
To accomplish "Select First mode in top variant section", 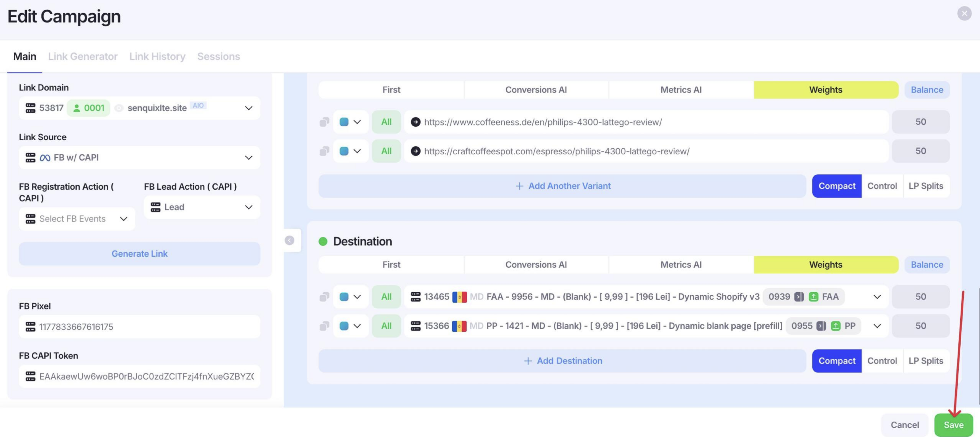I will click(x=391, y=90).
